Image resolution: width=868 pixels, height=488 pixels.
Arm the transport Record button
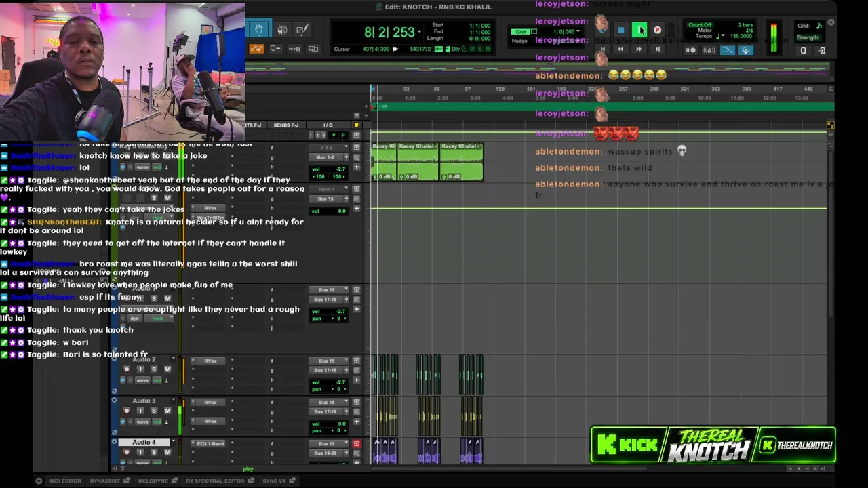657,30
